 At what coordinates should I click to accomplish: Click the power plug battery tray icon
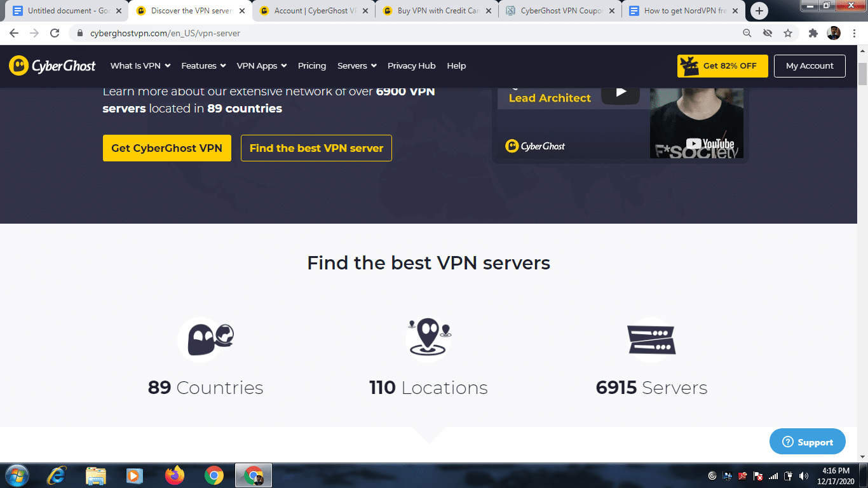(789, 475)
